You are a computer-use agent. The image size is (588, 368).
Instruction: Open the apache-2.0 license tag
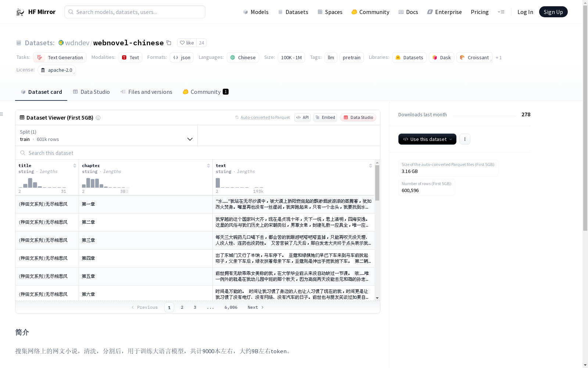[x=57, y=70]
